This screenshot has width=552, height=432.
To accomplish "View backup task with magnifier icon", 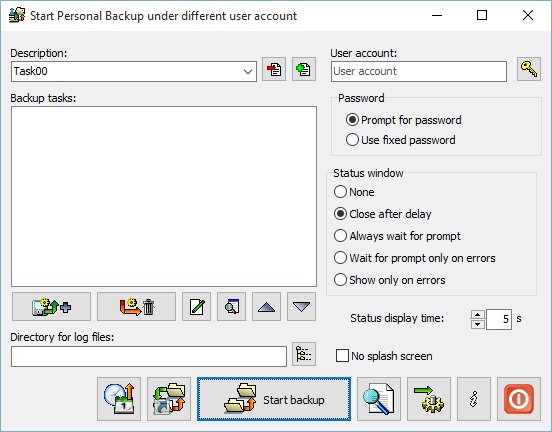I will pyautogui.click(x=231, y=307).
